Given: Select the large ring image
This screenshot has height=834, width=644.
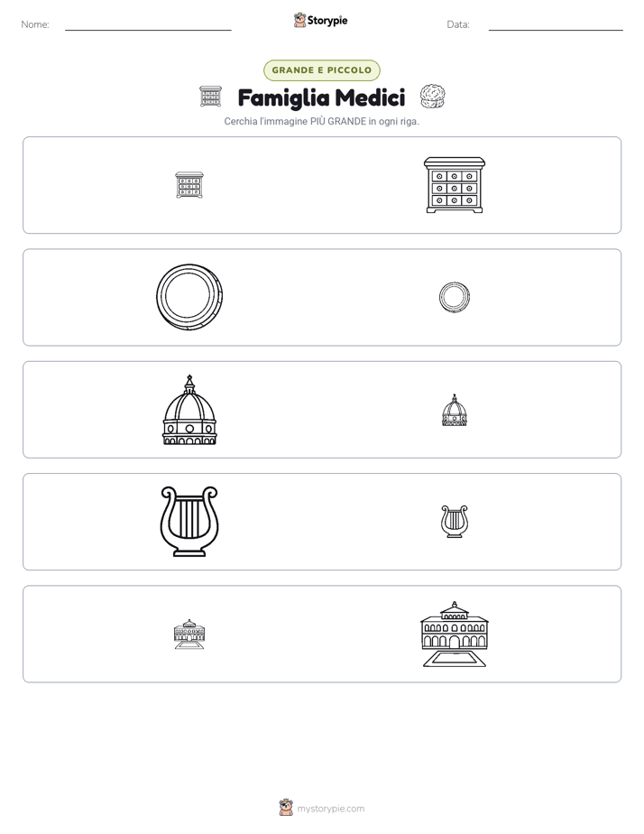Looking at the screenshot, I should point(189,297).
